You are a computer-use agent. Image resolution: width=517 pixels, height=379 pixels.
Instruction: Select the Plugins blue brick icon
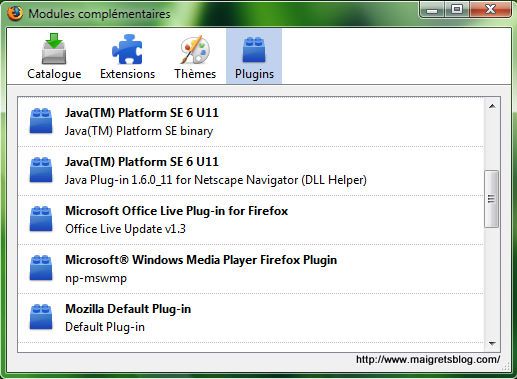pyautogui.click(x=254, y=50)
